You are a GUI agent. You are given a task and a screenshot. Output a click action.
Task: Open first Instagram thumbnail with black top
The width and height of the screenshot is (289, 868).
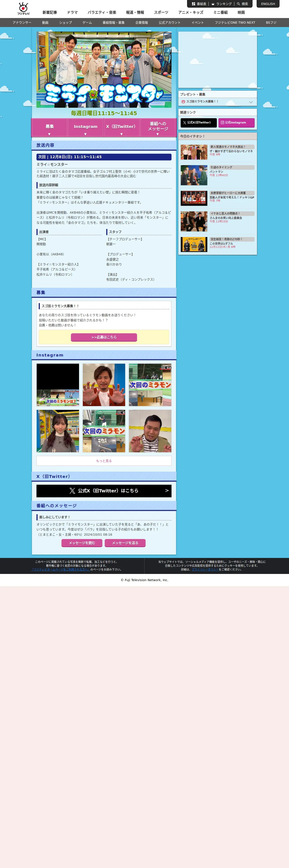(x=58, y=385)
